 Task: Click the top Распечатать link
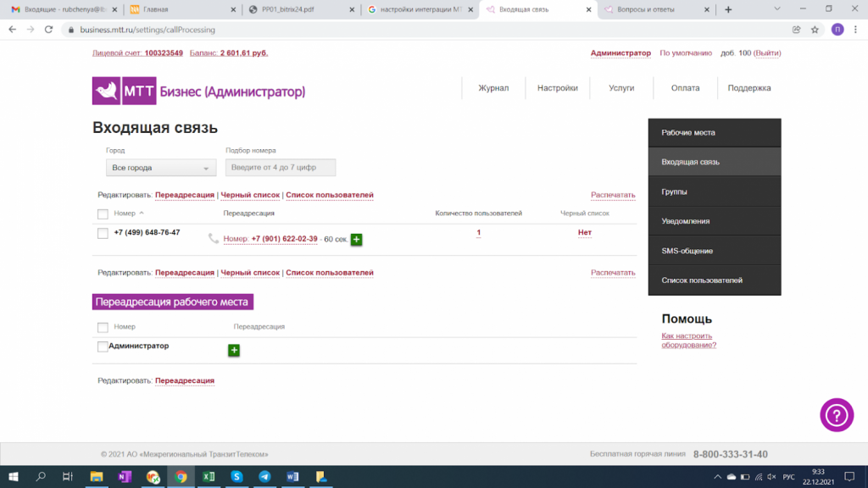click(612, 195)
